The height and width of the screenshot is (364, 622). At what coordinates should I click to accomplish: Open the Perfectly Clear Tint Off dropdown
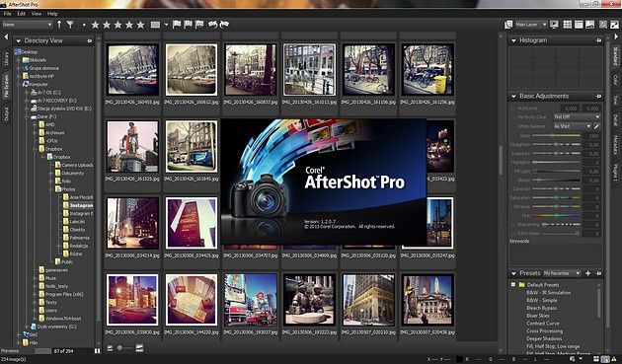pos(577,117)
